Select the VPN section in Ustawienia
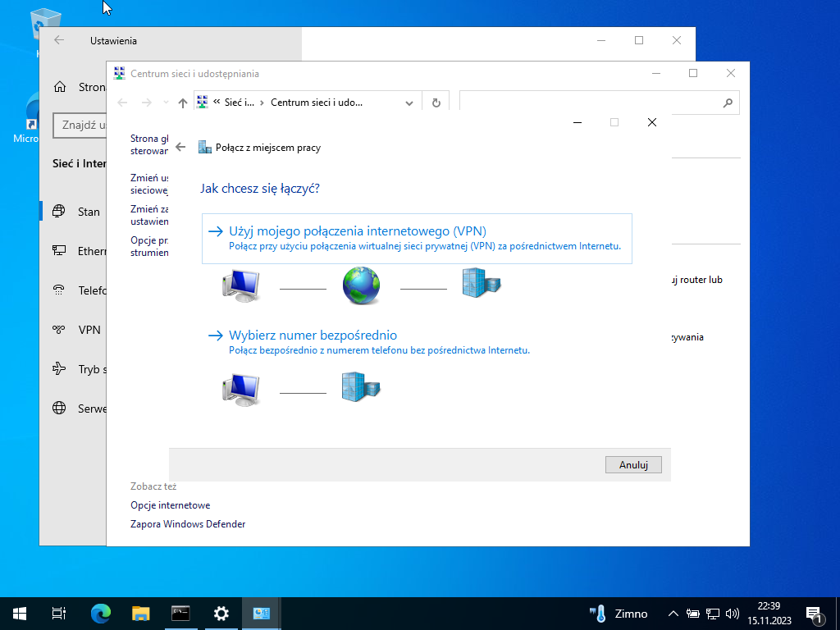This screenshot has width=840, height=630. pos(74,330)
